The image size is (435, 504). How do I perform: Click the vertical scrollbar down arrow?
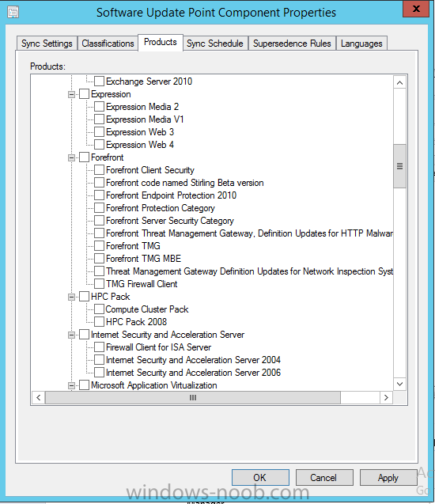pos(399,384)
